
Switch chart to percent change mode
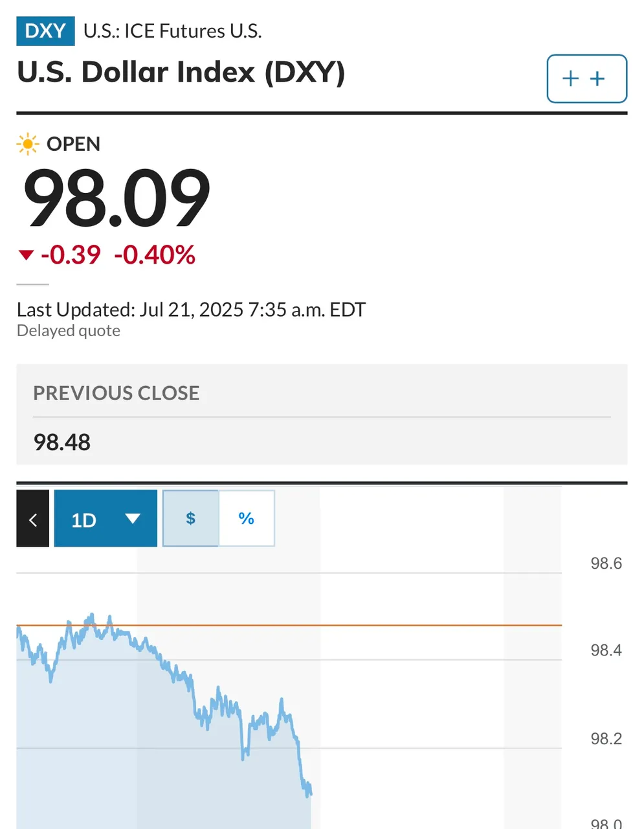coord(247,518)
